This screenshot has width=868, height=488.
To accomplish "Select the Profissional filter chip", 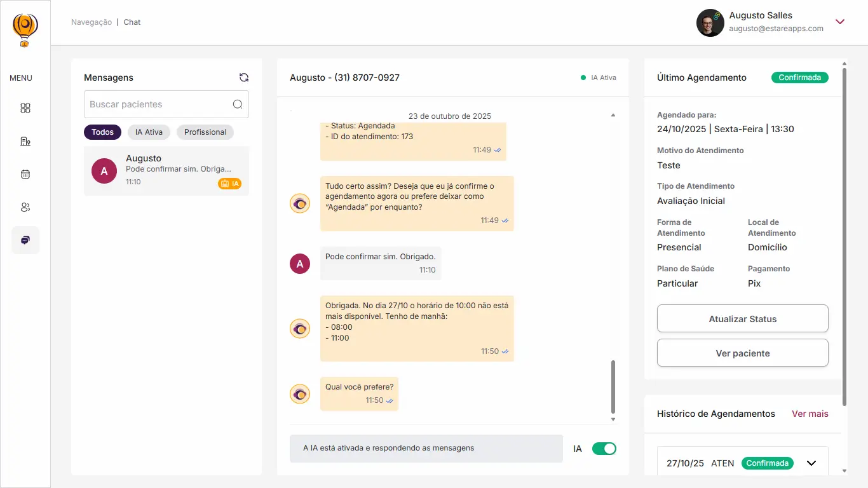I will pos(205,132).
